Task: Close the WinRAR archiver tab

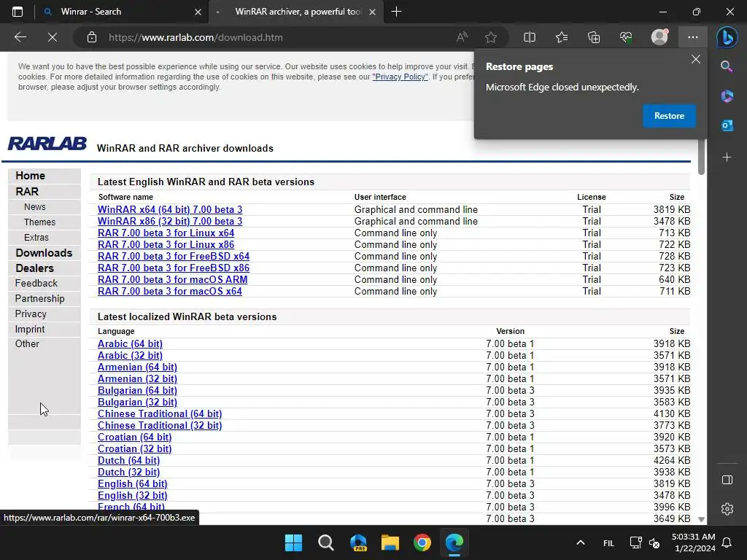Action: 373,12
